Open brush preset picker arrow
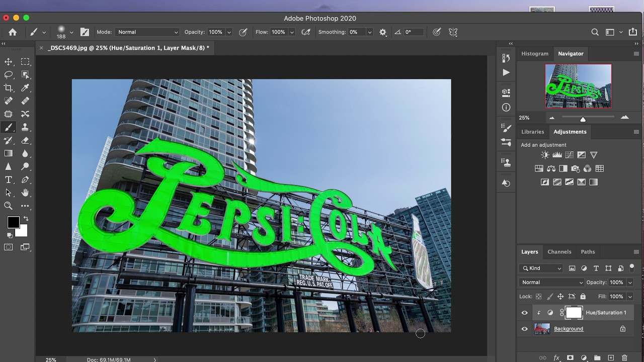Image resolution: width=644 pixels, height=362 pixels. click(x=71, y=32)
